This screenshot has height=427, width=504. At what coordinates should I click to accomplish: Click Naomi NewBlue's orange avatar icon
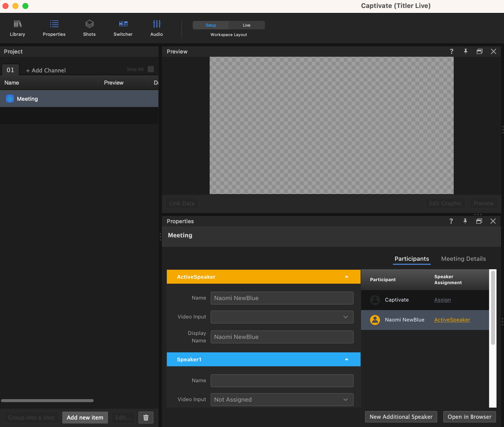pos(375,320)
